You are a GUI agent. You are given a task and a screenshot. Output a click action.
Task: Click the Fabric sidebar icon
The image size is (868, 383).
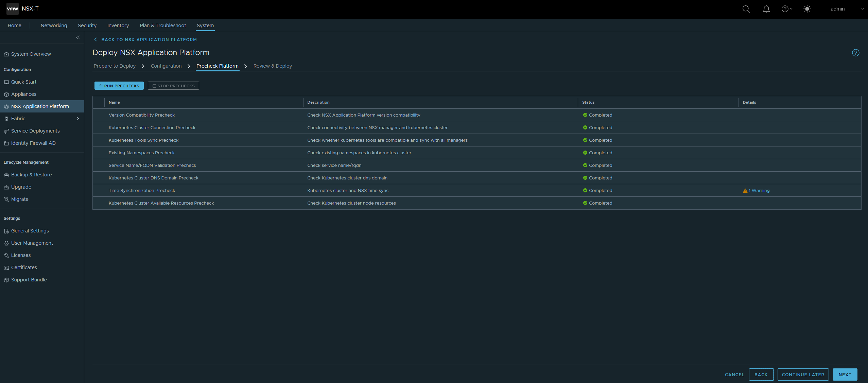6,119
